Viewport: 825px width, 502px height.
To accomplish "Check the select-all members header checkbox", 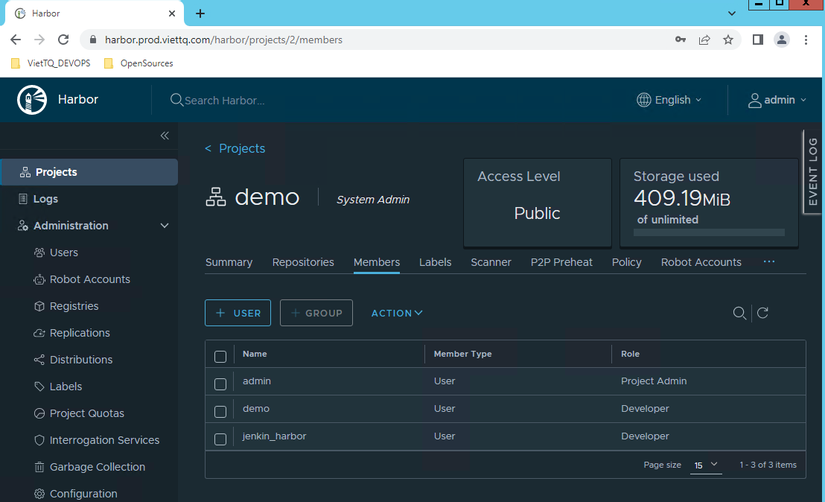I will (x=221, y=355).
